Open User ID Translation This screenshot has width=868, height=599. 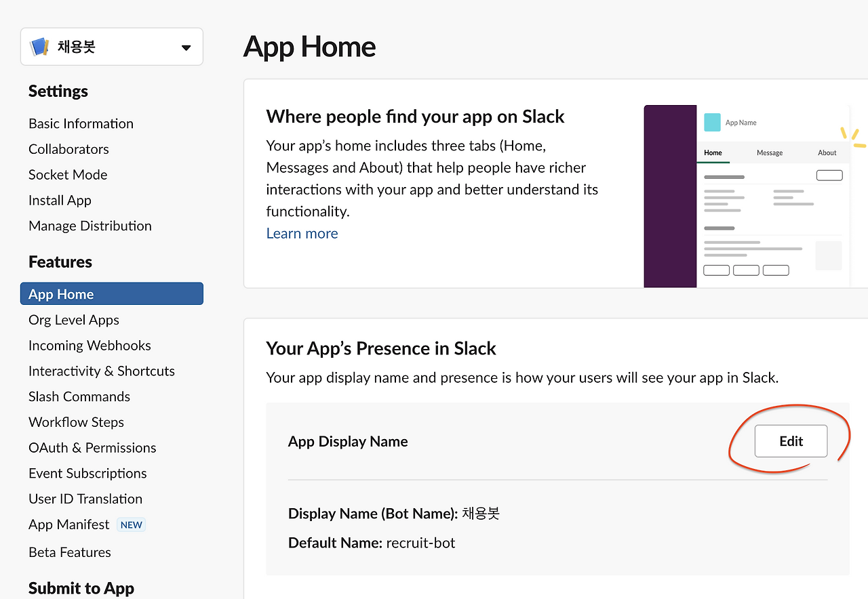tap(85, 499)
